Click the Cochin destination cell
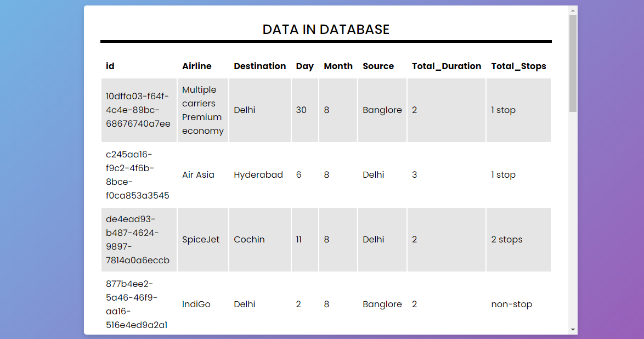644x339 pixels. coord(249,240)
